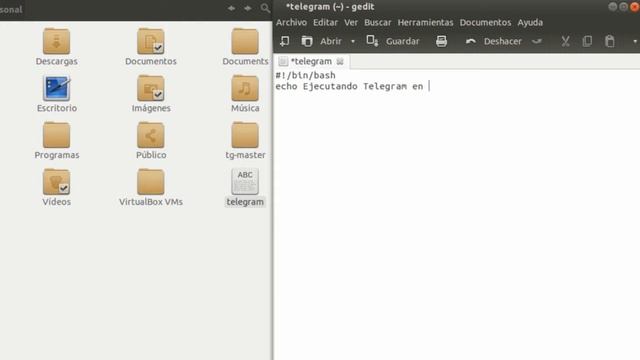The height and width of the screenshot is (360, 640).
Task: Click the Abrir button label
Action: (x=331, y=42)
